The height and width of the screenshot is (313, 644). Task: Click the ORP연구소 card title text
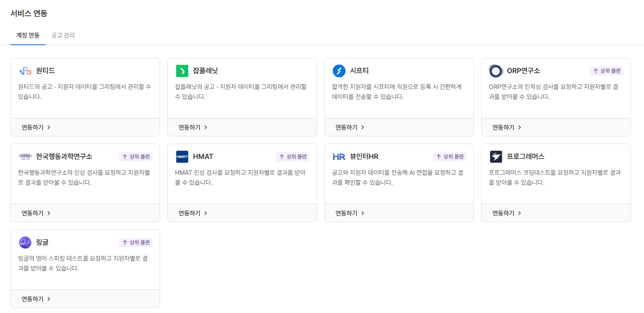tap(523, 71)
